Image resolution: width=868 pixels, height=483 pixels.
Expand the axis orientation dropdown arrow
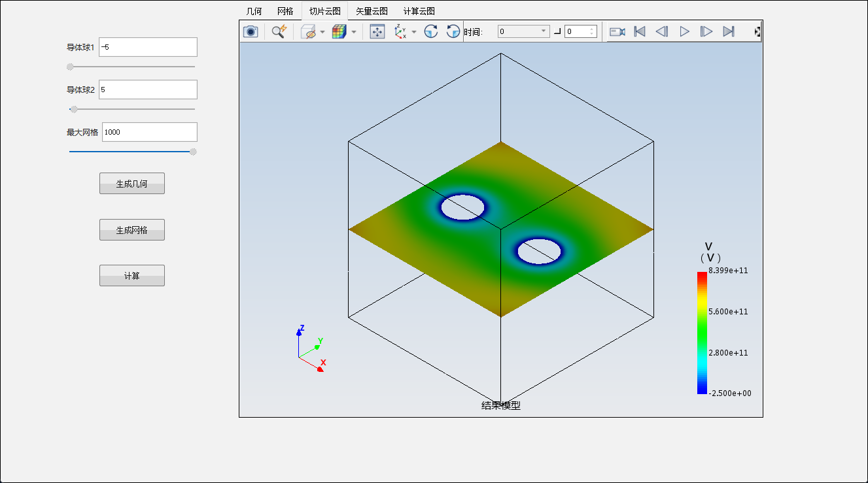click(414, 31)
